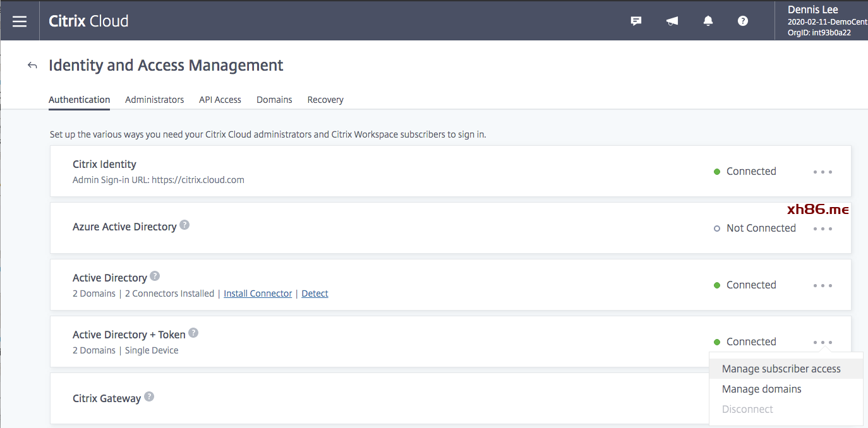
Task: Click the Citrix Gateway title
Action: click(107, 398)
